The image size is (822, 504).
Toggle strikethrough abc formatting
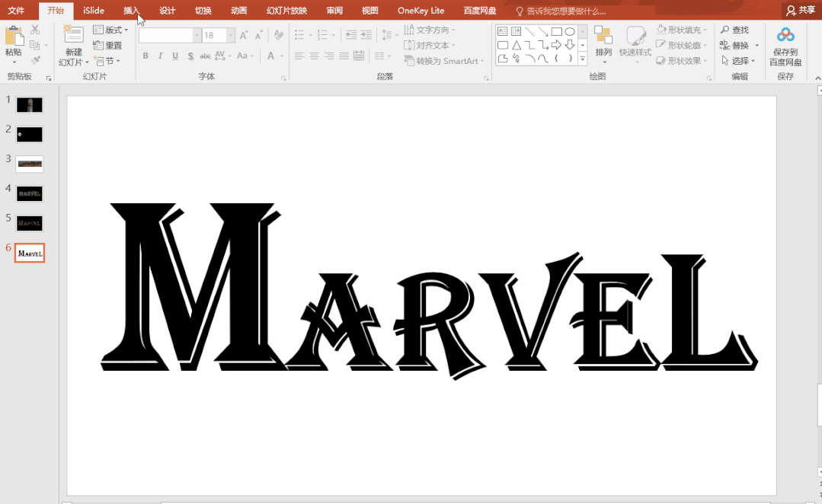pos(205,56)
